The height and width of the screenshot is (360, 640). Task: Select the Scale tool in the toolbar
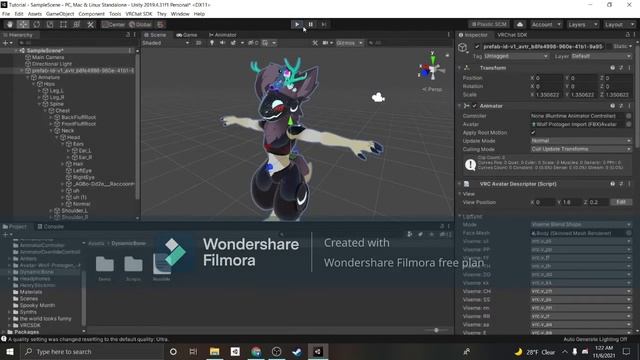click(50, 24)
